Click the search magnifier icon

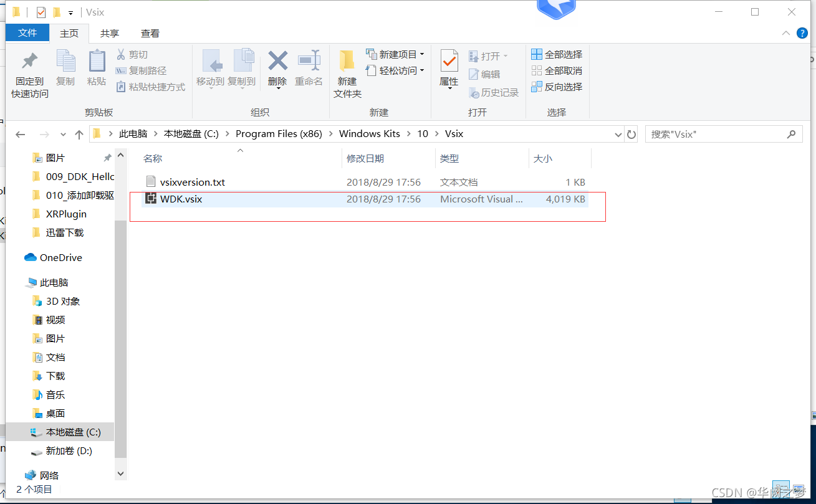point(791,134)
